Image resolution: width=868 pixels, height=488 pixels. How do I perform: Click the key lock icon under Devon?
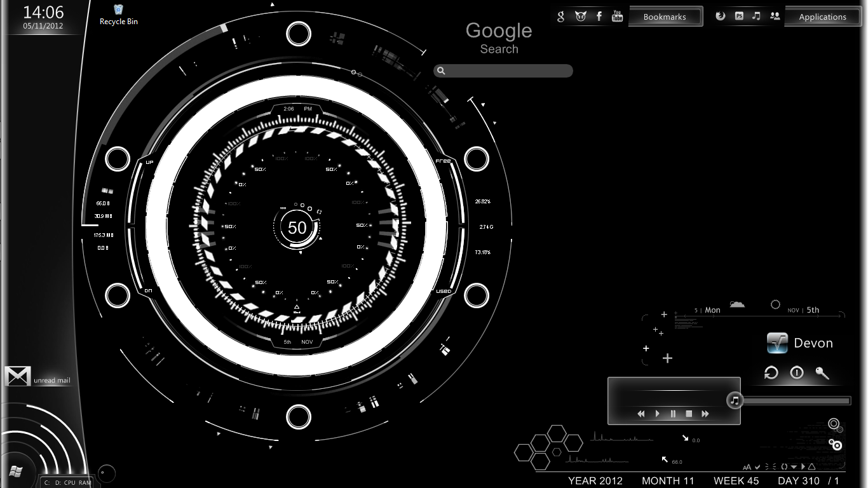point(822,373)
